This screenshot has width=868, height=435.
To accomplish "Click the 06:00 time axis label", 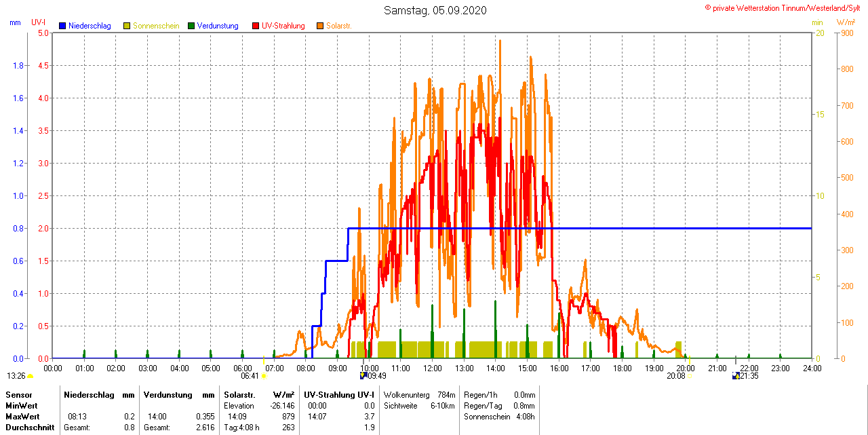I will 243,368.
